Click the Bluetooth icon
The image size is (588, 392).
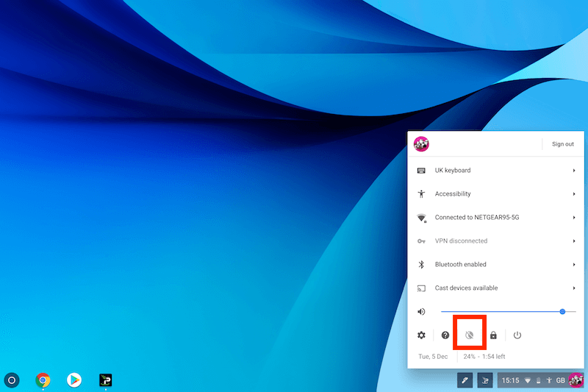[x=421, y=265]
